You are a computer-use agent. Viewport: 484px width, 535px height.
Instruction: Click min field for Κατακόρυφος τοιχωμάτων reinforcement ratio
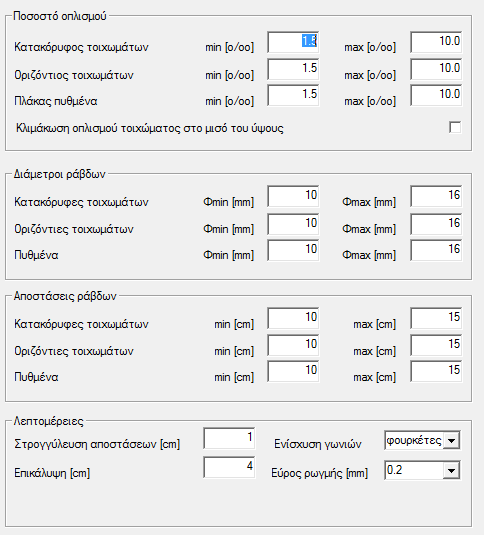(293, 42)
